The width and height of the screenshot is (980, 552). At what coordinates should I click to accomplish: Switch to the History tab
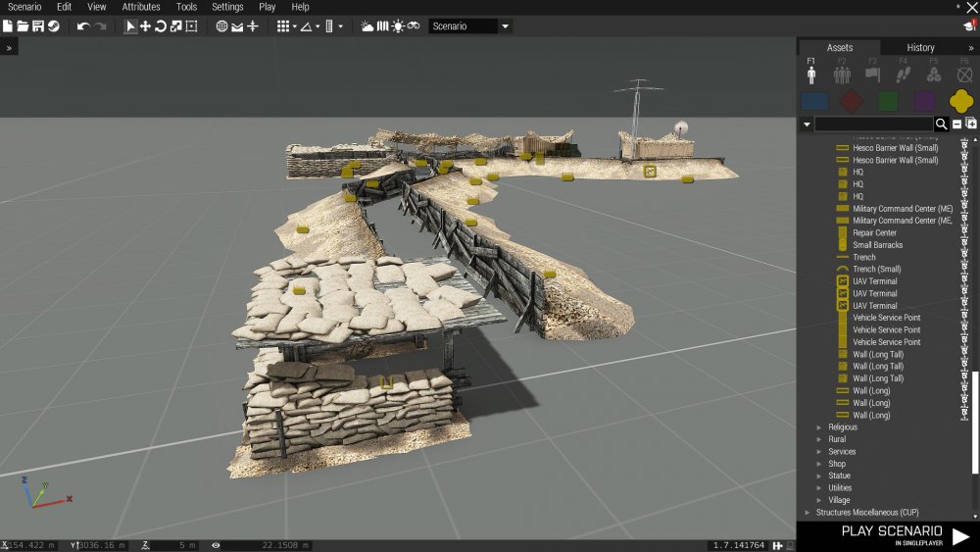920,47
